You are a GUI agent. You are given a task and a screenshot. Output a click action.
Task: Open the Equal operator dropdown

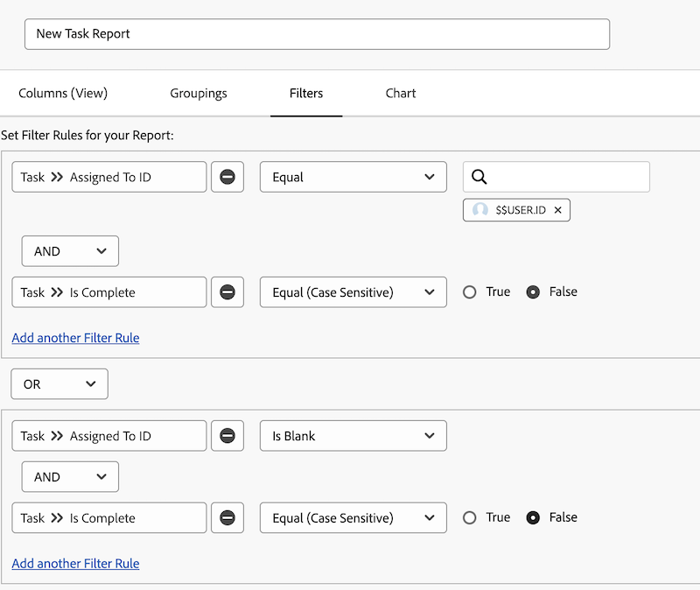pos(353,177)
